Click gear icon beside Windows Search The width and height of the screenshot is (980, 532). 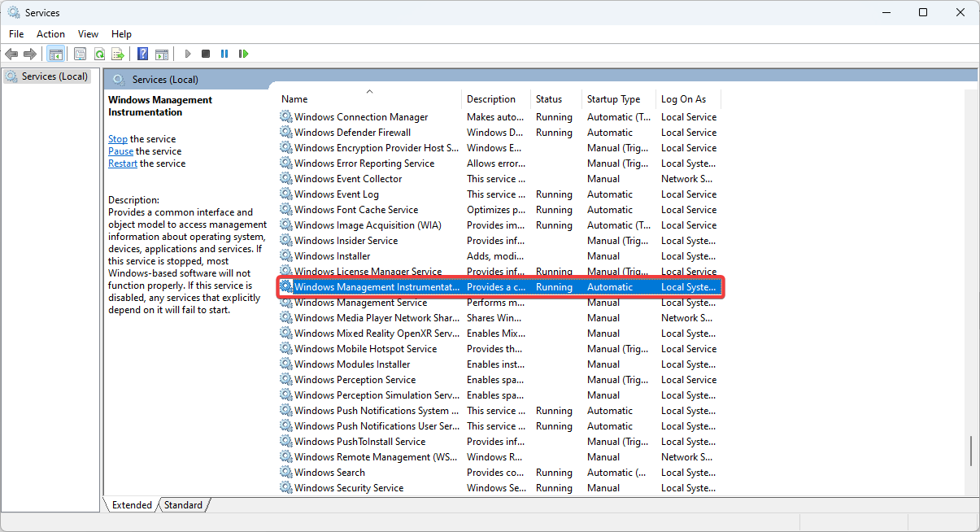(x=286, y=473)
